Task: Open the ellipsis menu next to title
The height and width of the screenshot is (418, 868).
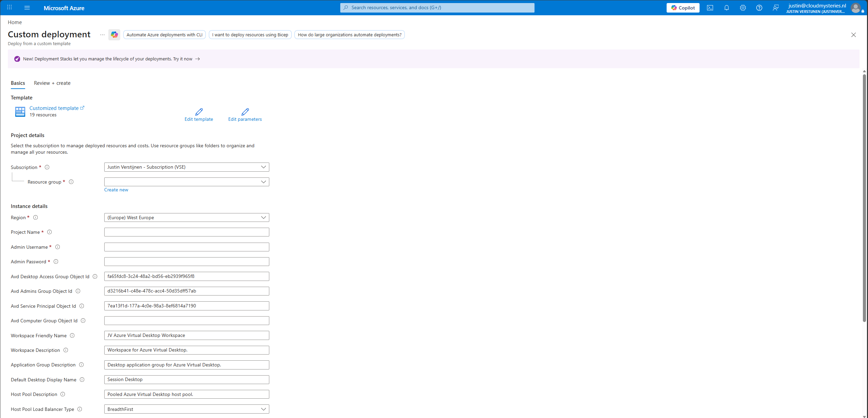Action: [x=102, y=35]
